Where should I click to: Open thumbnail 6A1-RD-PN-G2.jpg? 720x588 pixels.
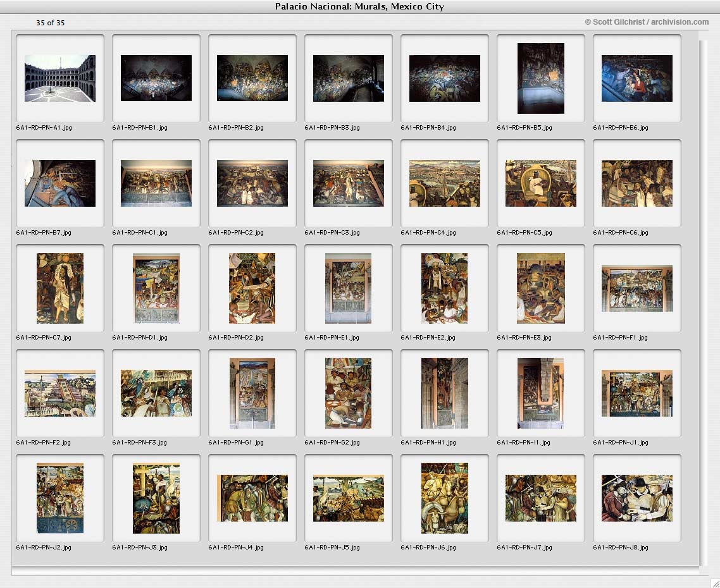pyautogui.click(x=349, y=393)
